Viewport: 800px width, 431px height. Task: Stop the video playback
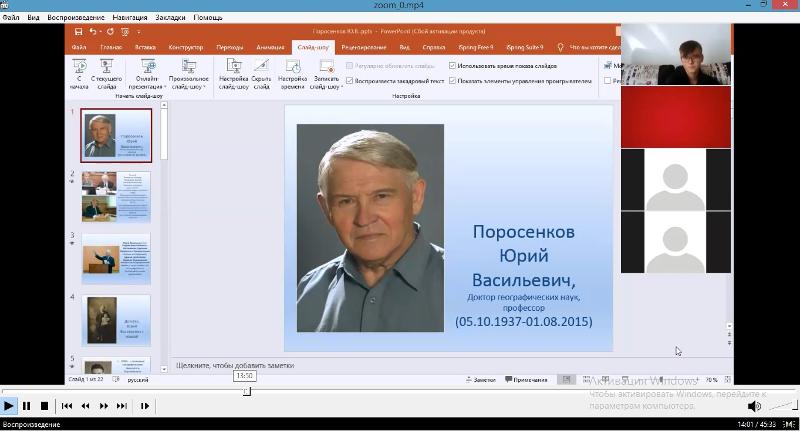44,406
